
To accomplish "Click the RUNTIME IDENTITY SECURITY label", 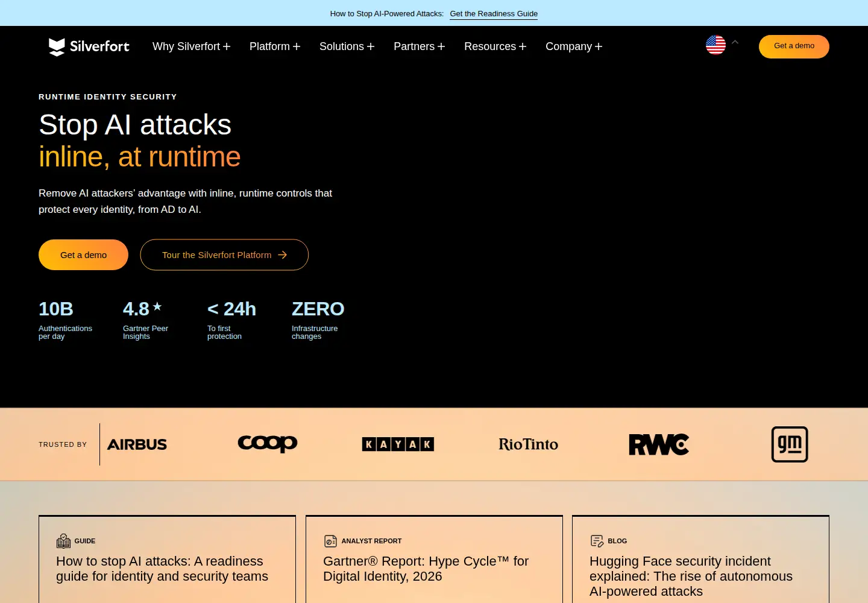I will tap(108, 96).
